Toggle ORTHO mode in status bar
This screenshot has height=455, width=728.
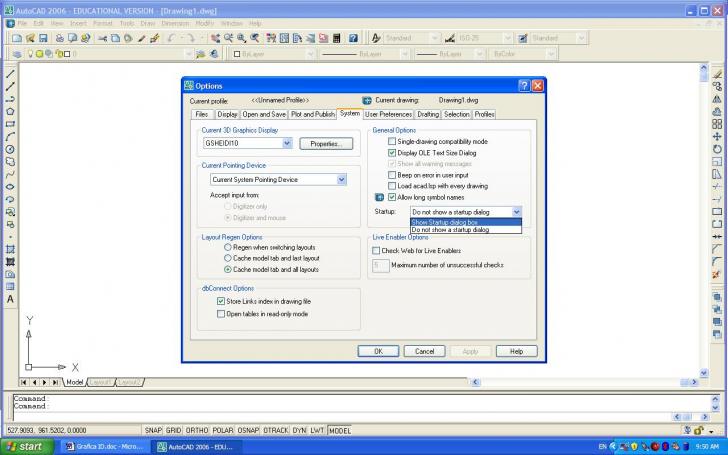coord(197,430)
